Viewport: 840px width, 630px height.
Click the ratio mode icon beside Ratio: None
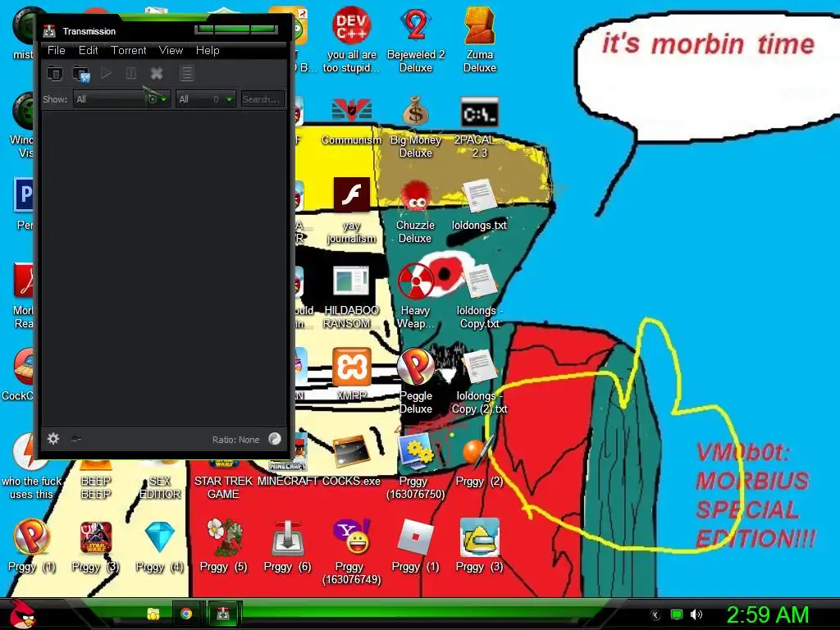click(x=275, y=439)
